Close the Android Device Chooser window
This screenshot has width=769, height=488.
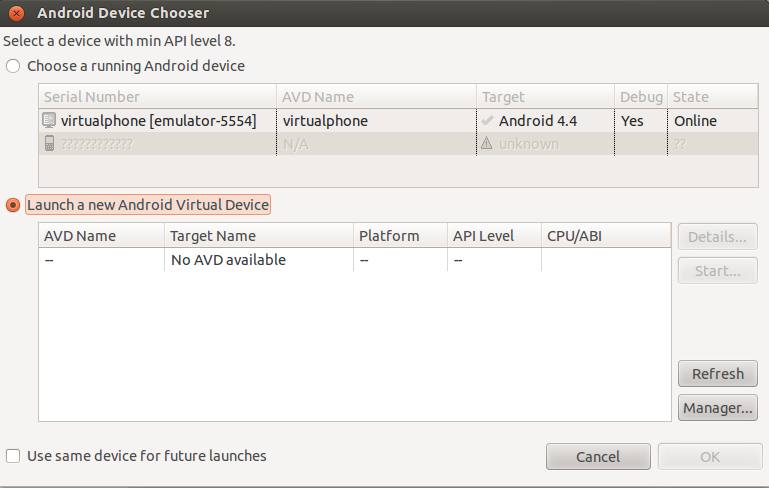coord(17,14)
